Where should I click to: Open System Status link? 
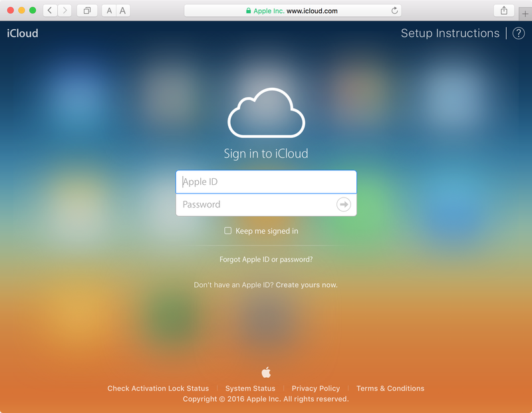[x=251, y=388]
